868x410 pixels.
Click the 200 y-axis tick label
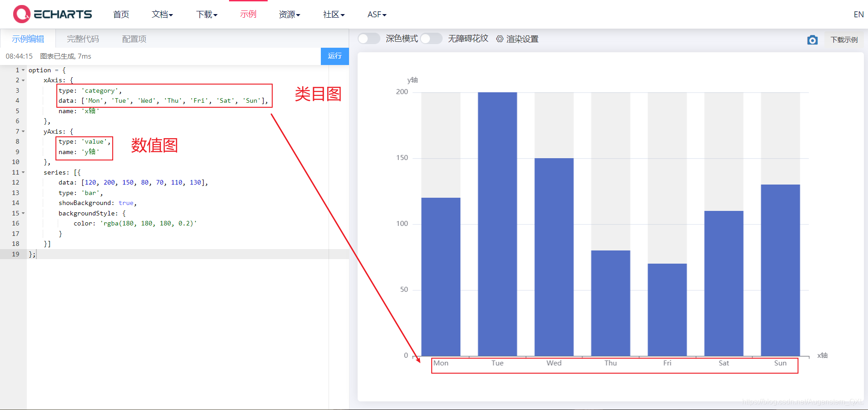coord(402,92)
